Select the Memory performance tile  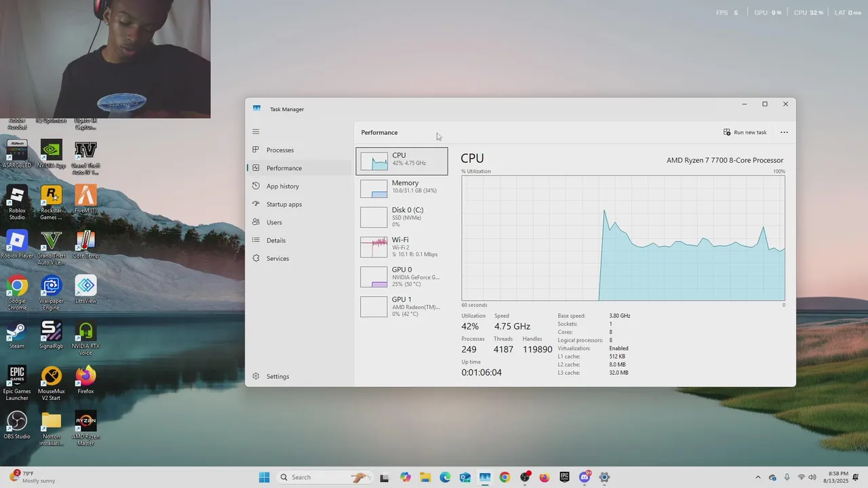pos(401,188)
